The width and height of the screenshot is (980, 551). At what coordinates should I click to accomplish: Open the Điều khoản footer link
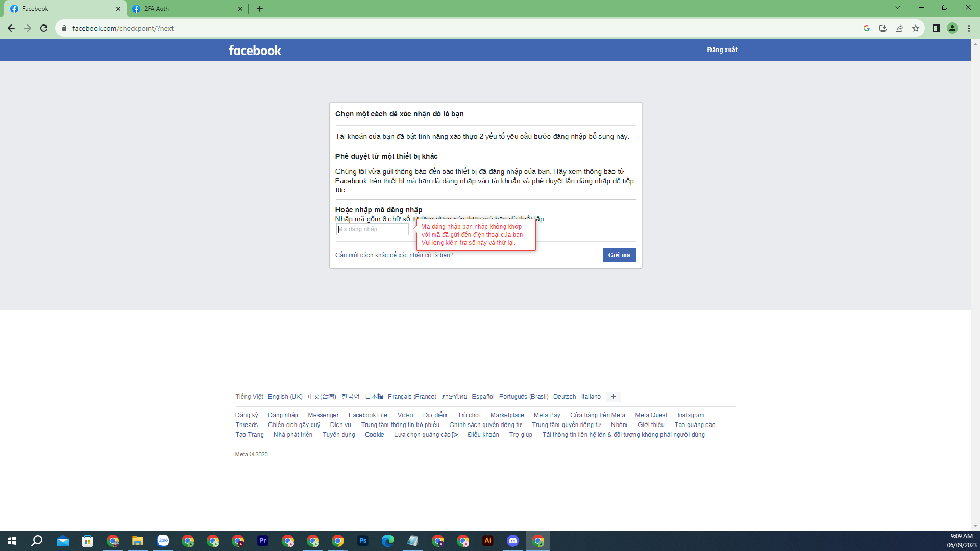tap(483, 435)
